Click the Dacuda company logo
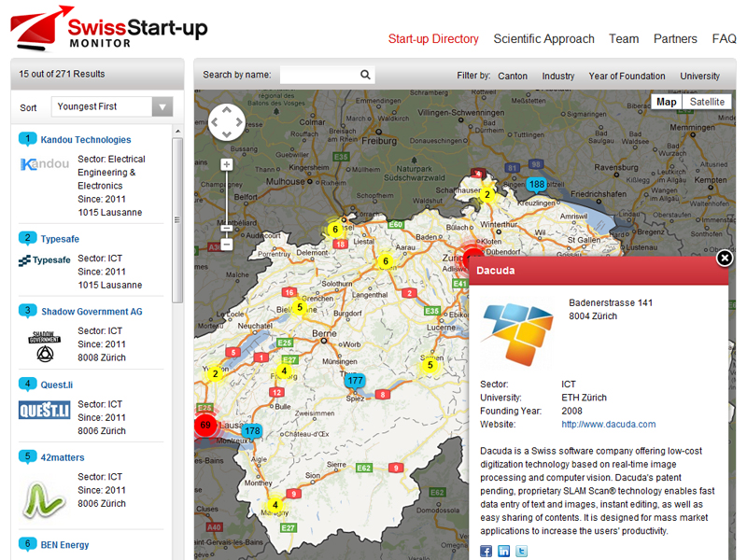The image size is (747, 560). [517, 333]
